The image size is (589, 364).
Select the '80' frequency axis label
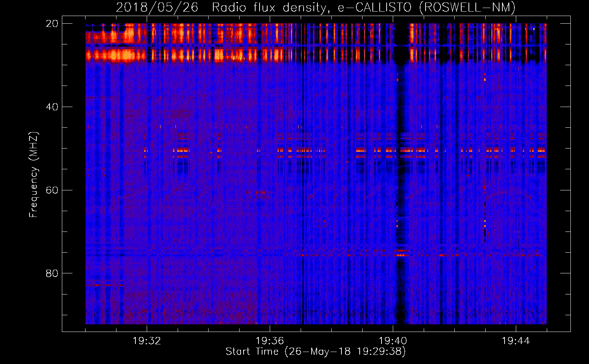[x=52, y=273]
